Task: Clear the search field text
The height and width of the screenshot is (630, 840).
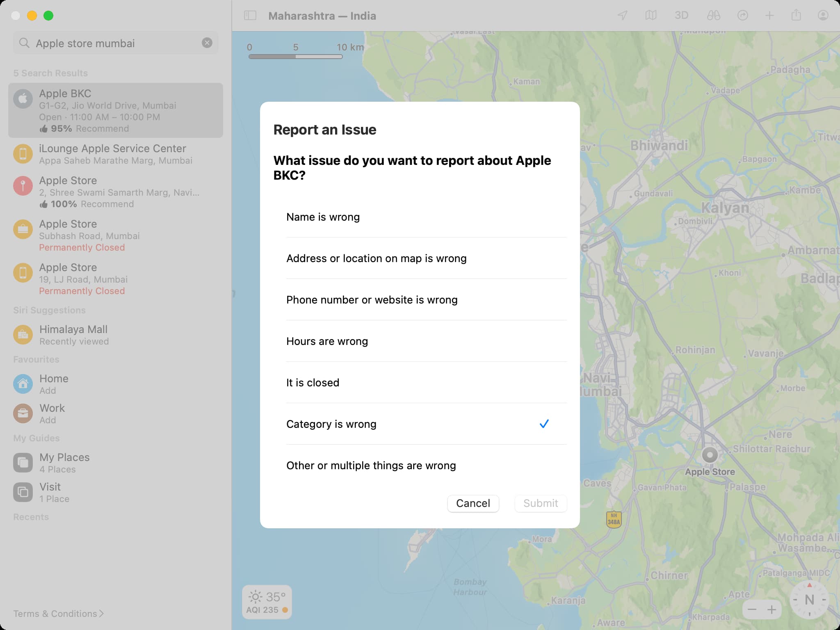Action: [207, 43]
